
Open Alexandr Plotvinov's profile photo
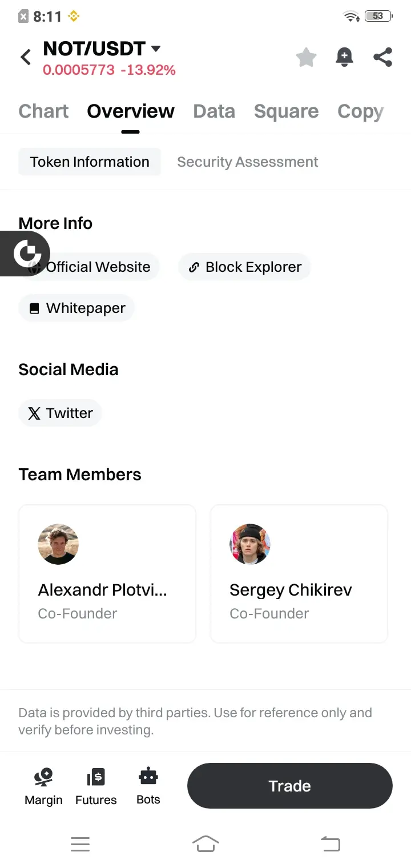click(x=58, y=544)
